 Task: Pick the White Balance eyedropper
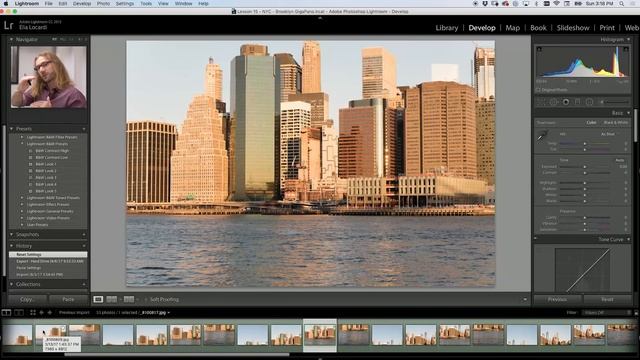point(543,135)
